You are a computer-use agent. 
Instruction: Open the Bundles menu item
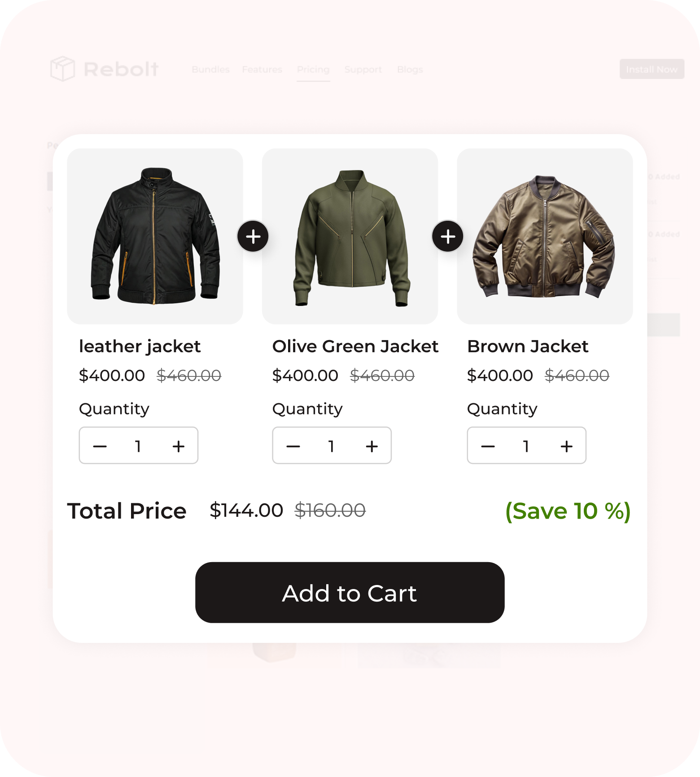(x=210, y=70)
